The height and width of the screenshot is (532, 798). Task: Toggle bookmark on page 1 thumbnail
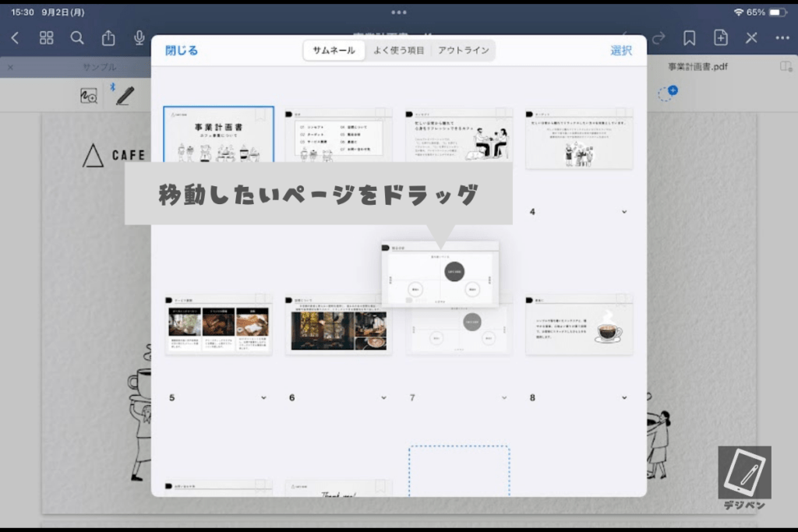pos(260,115)
